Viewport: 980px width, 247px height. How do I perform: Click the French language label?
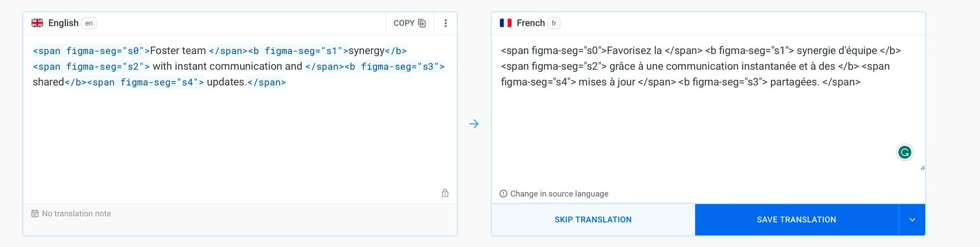coord(531,23)
